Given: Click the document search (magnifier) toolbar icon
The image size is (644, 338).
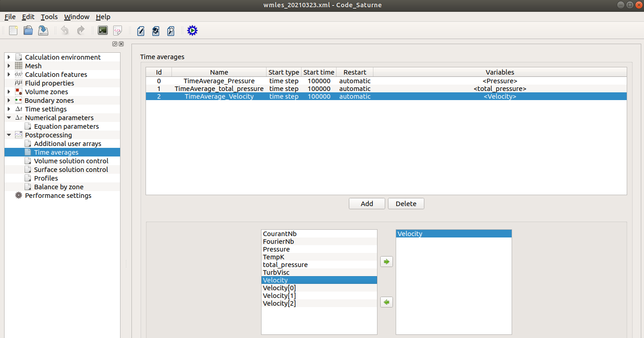Looking at the screenshot, I should click(x=171, y=30).
